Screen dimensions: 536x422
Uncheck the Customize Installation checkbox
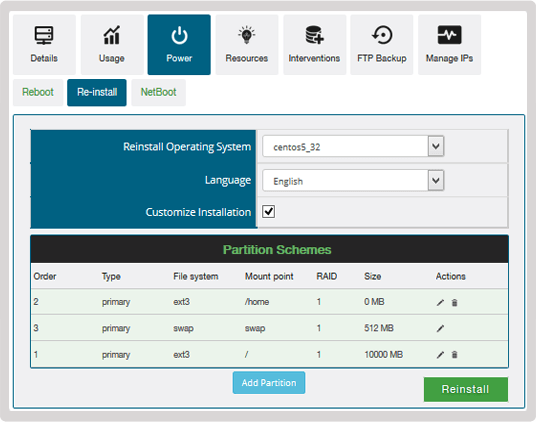[x=269, y=212]
